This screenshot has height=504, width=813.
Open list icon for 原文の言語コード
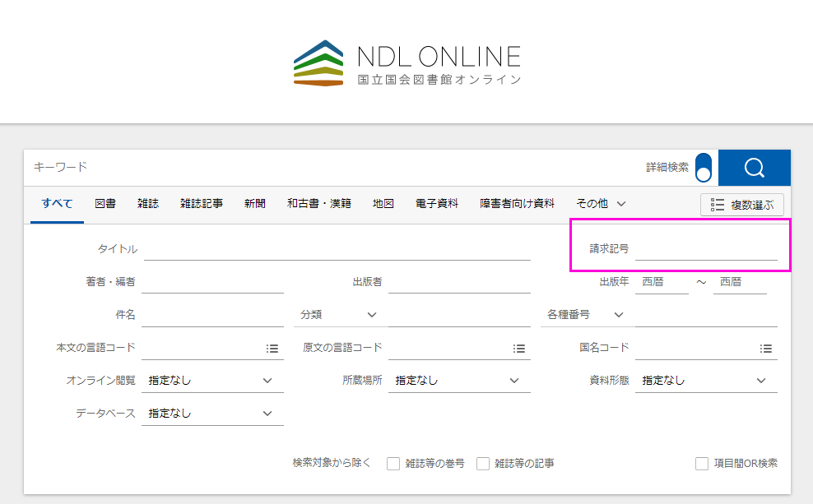pyautogui.click(x=519, y=349)
